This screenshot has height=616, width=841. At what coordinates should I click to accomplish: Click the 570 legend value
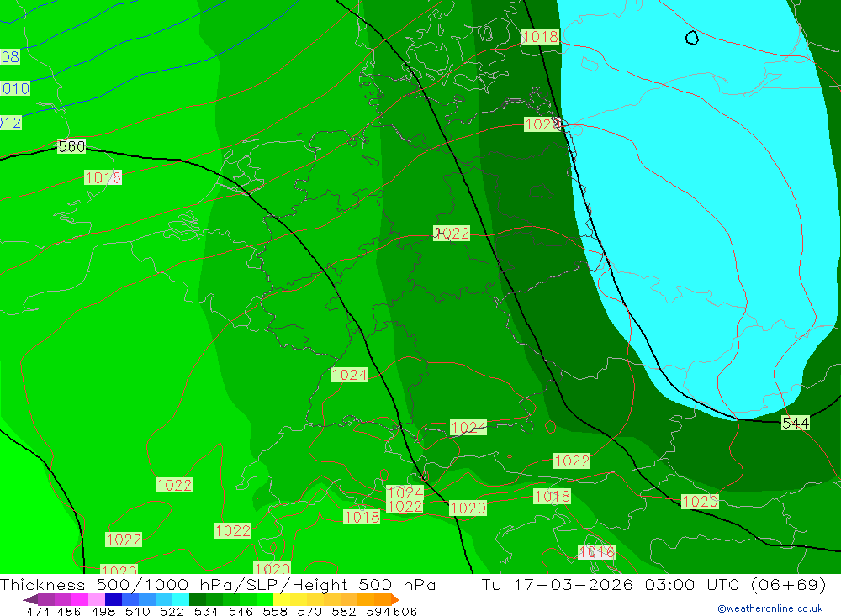click(x=309, y=611)
